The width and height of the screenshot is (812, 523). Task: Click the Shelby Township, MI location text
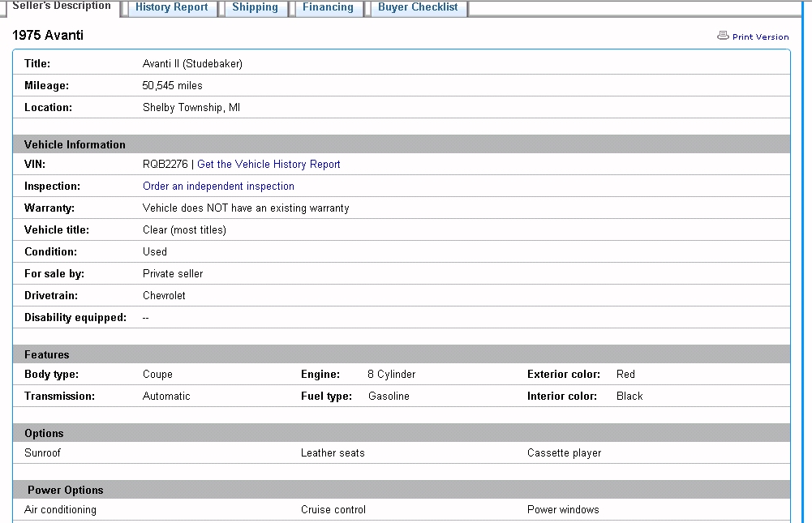pos(191,107)
